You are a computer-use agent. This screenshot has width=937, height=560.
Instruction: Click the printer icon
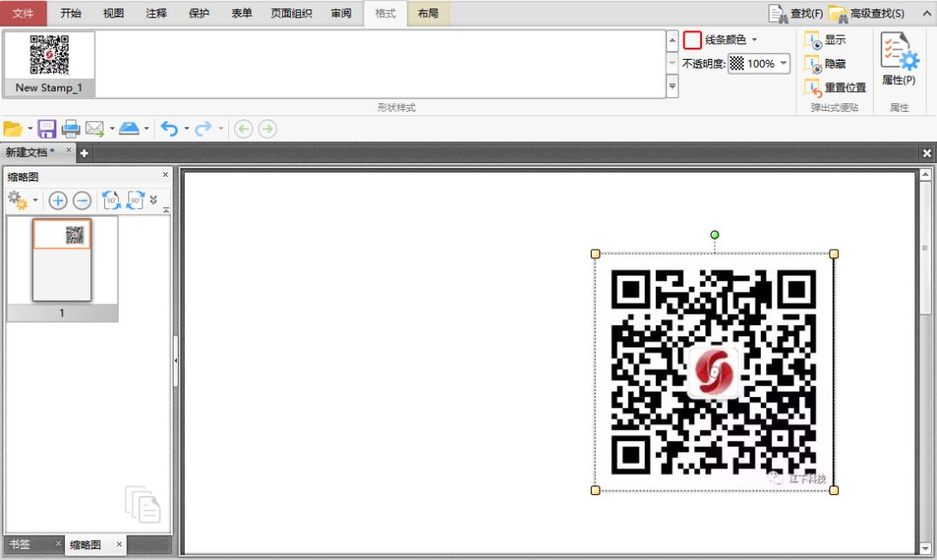[71, 129]
